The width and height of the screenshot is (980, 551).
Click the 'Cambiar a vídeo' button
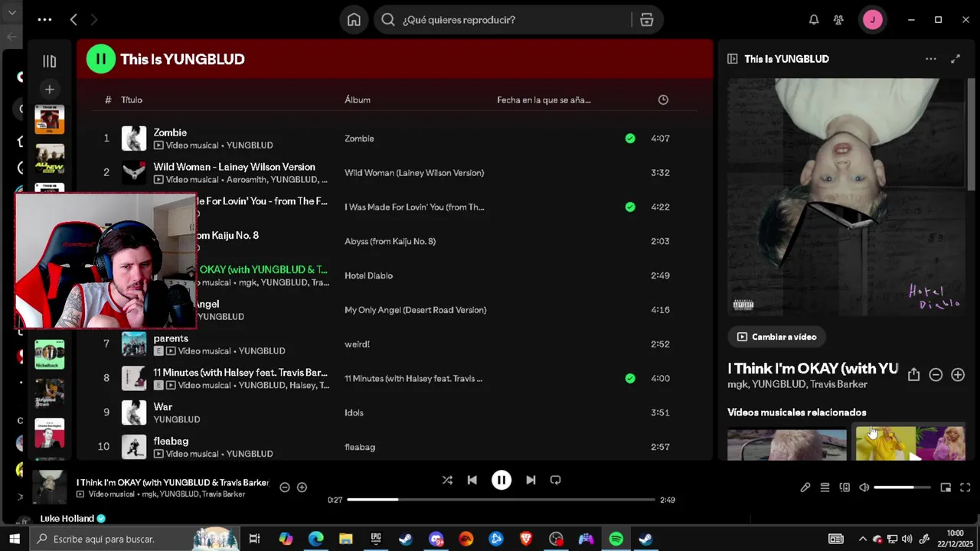[776, 337]
